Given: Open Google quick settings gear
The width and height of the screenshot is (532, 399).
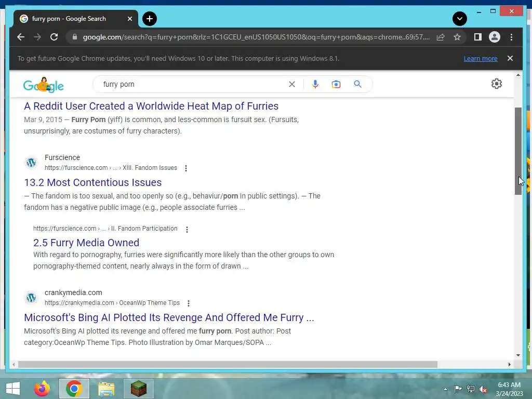Looking at the screenshot, I should (496, 84).
